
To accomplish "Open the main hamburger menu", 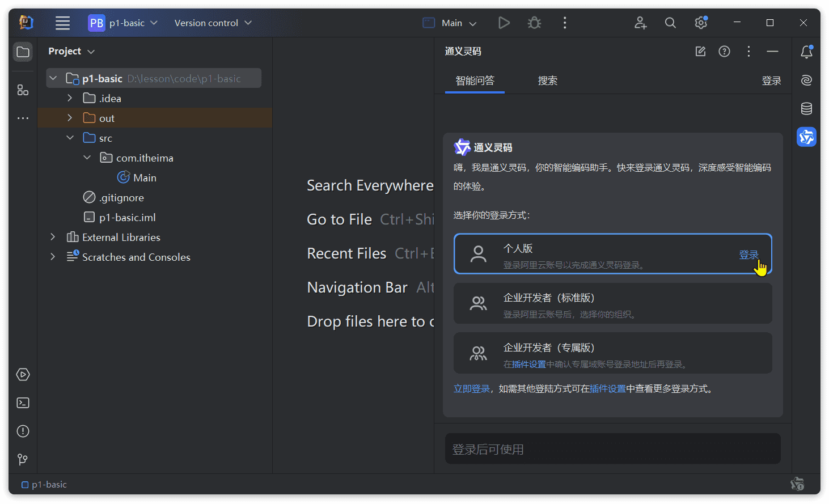I will point(62,23).
